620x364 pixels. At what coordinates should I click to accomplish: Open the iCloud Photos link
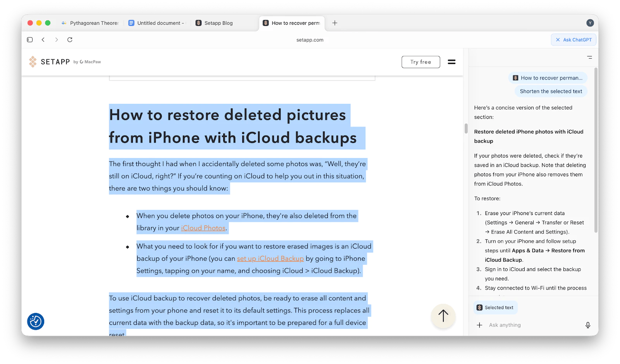(x=203, y=228)
